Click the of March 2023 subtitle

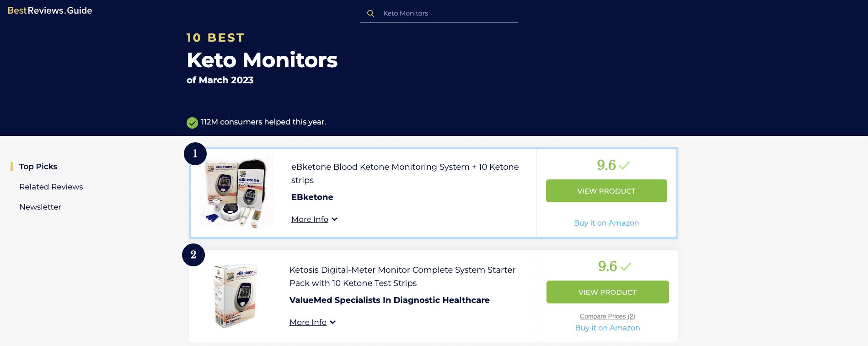tap(220, 80)
